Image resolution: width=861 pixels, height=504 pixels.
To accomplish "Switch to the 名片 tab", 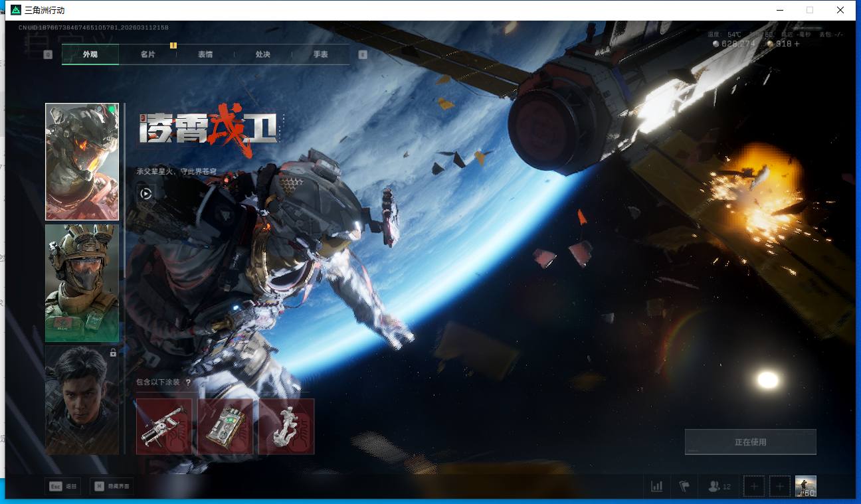I will click(x=147, y=54).
